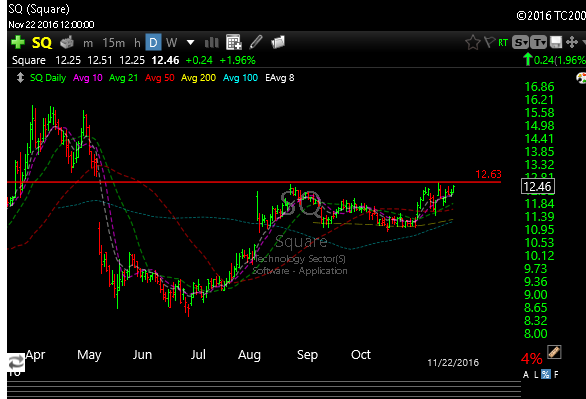Click the ruler measure tool icon

point(554,352)
